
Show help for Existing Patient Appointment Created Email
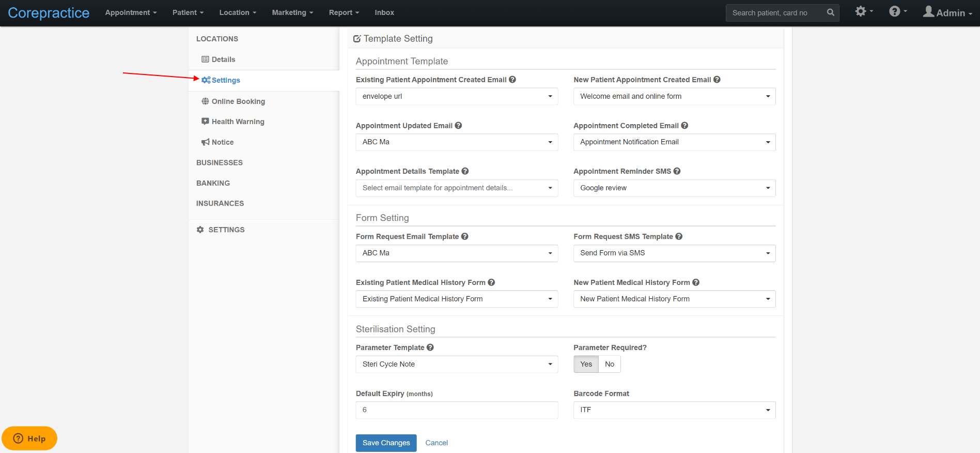coord(512,80)
